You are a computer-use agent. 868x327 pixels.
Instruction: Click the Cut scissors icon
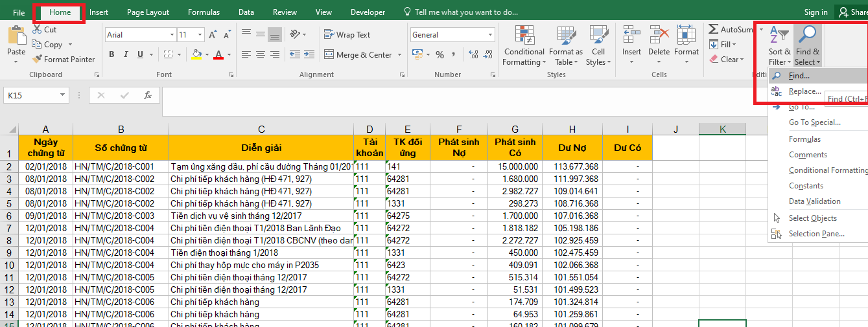(x=37, y=30)
